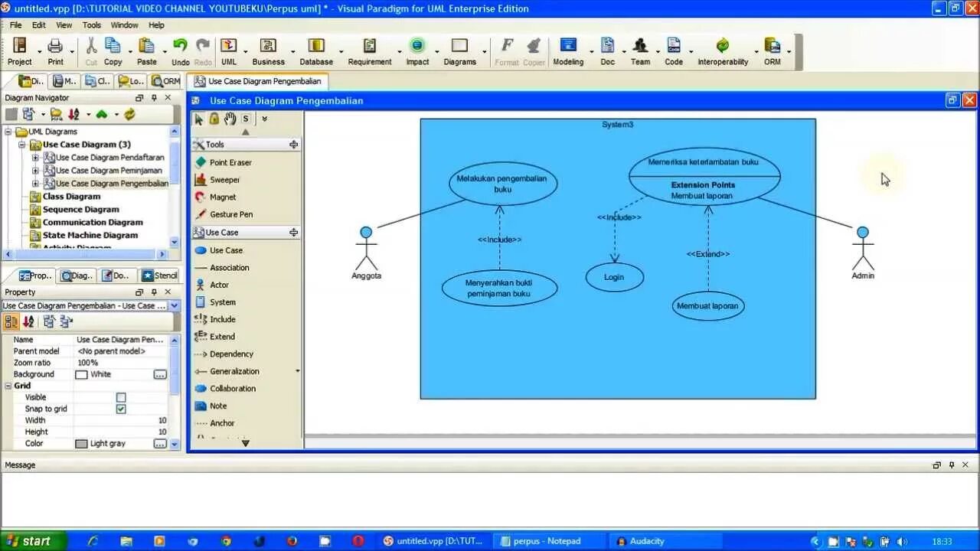Choose the Gesture Pen tool
The height and width of the screenshot is (551, 980).
coord(229,214)
